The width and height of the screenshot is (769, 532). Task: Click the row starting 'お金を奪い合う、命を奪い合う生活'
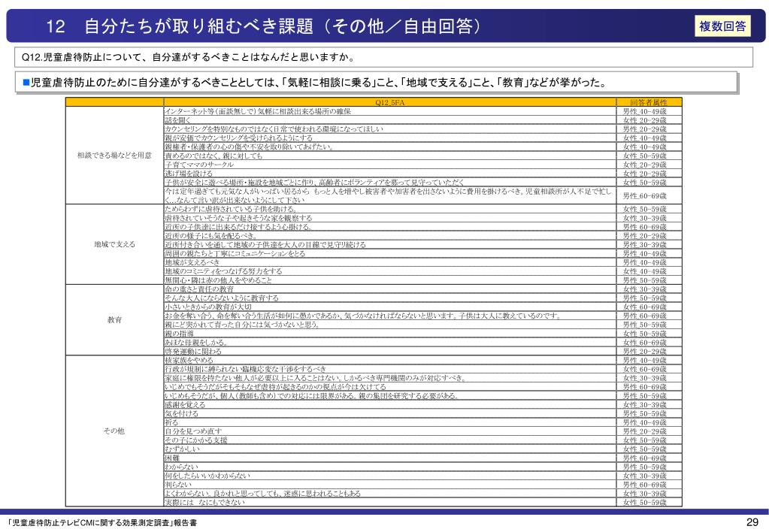390,316
